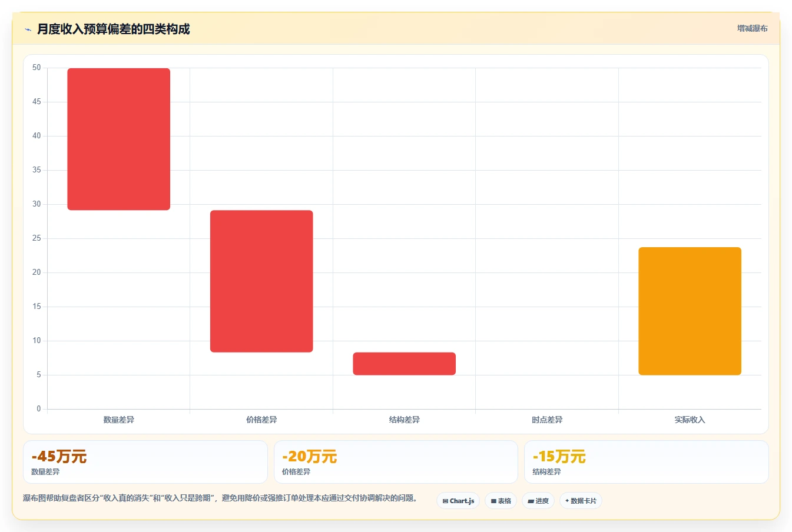Viewport: 792px width, 532px height.
Task: Click the y-axis value 35
Action: 37,170
